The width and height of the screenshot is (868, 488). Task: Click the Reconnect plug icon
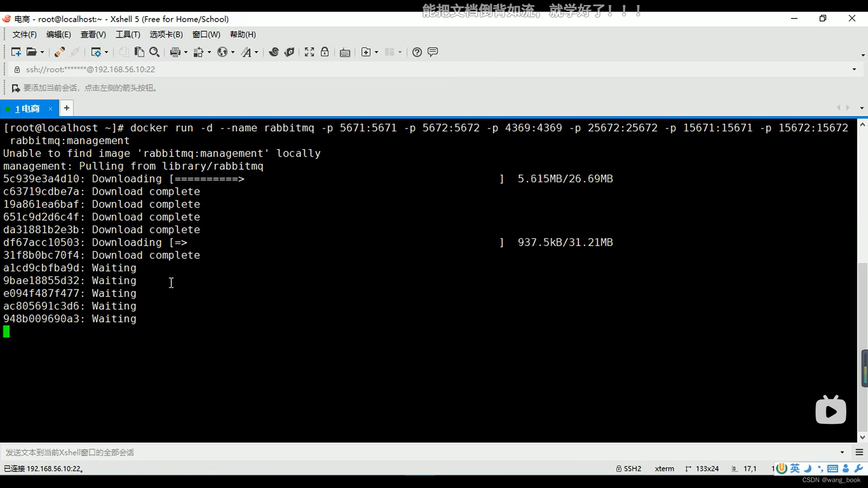[x=59, y=52]
